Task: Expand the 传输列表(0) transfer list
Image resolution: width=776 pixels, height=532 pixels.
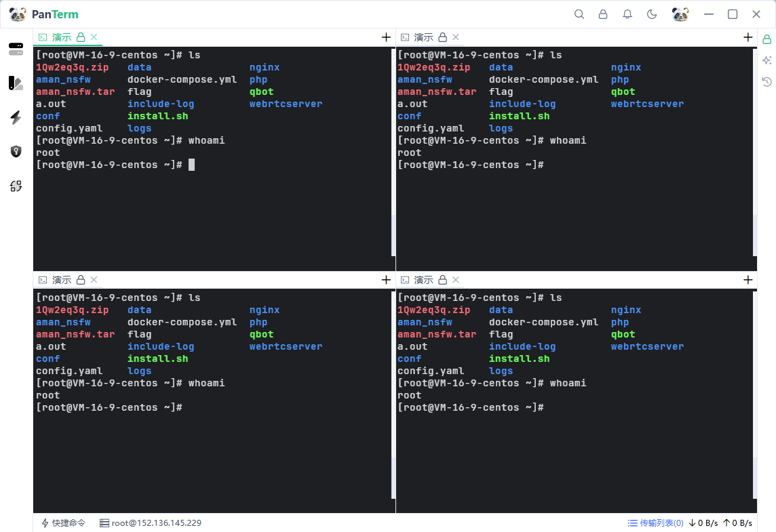Action: click(x=655, y=523)
